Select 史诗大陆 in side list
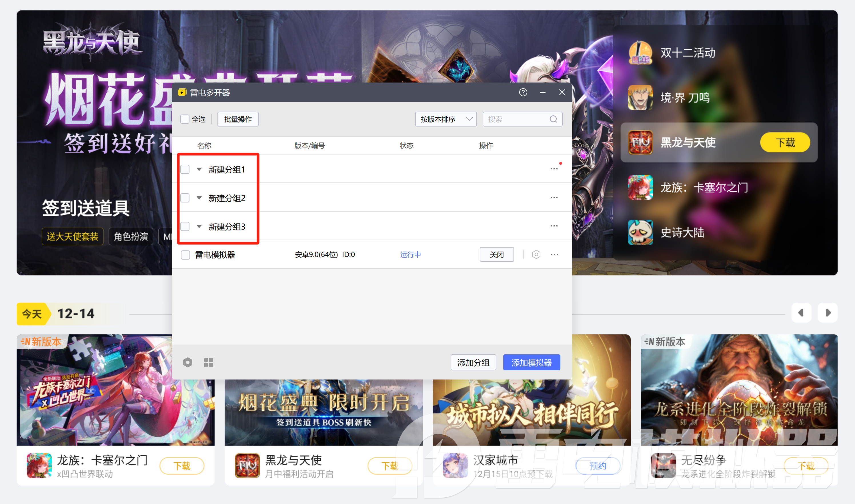 tap(682, 233)
